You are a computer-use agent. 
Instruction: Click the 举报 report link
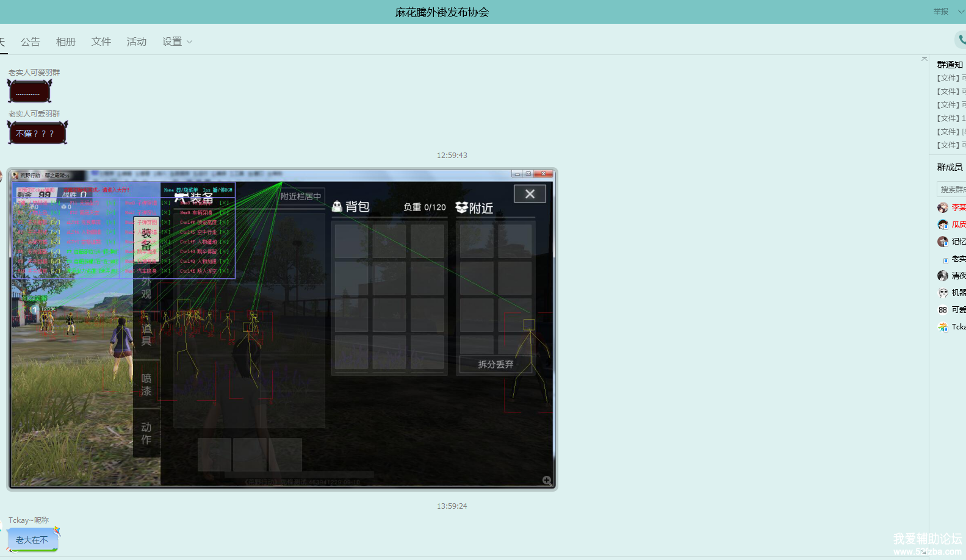[x=940, y=12]
